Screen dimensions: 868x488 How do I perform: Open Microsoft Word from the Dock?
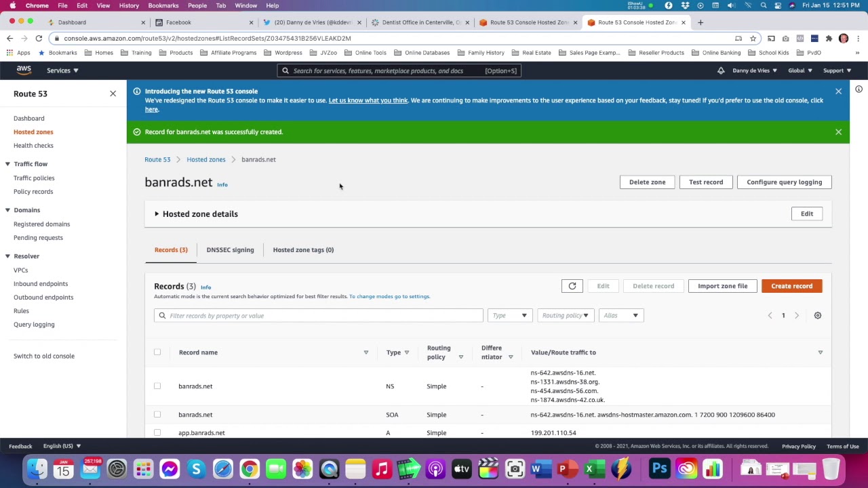(x=540, y=468)
